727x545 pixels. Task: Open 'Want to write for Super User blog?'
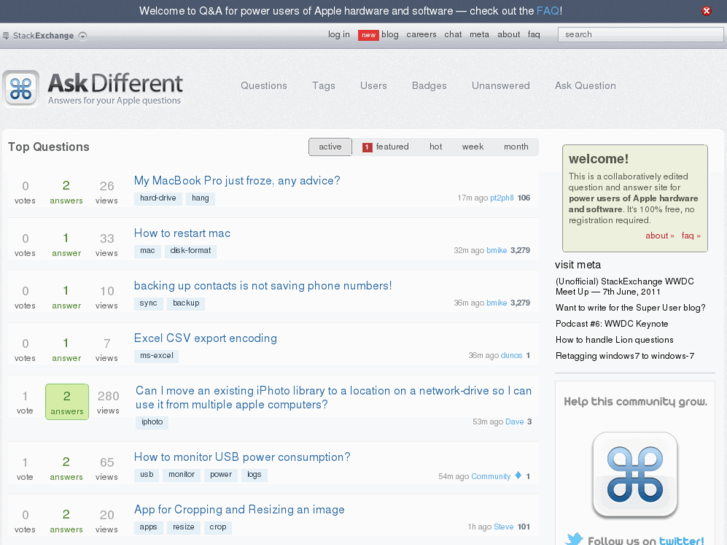(x=630, y=308)
